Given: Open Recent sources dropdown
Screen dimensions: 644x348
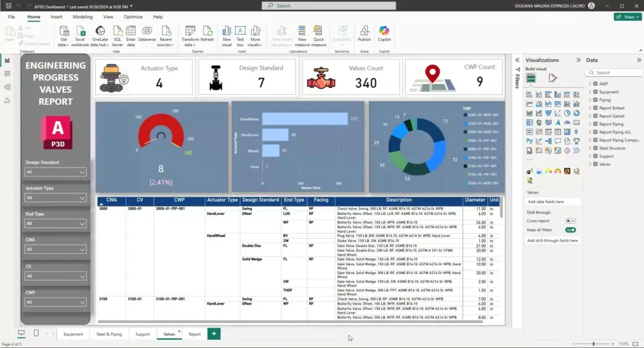Looking at the screenshot, I should click(x=165, y=36).
